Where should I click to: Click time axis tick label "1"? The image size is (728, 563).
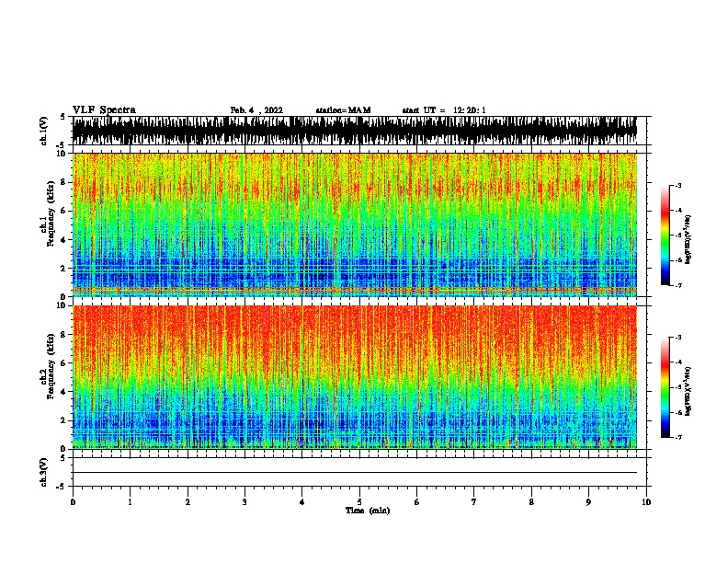(x=130, y=501)
